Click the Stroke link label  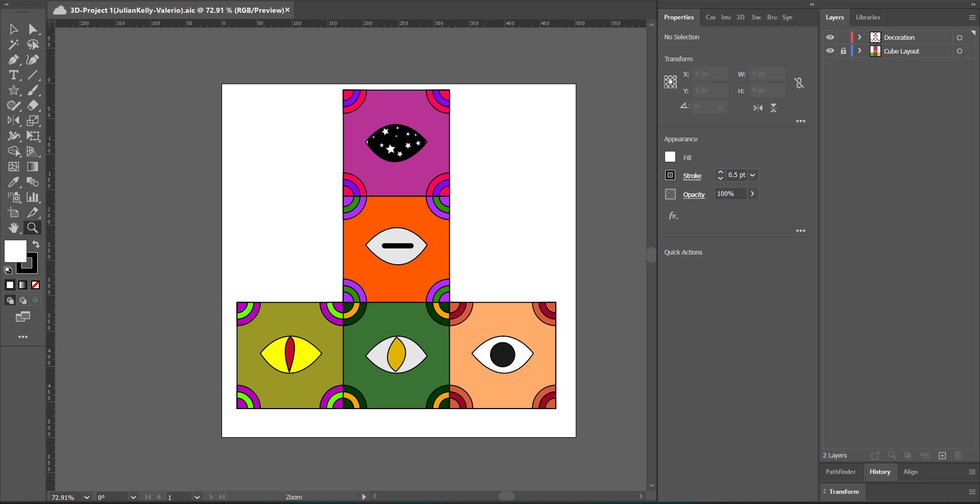(692, 176)
